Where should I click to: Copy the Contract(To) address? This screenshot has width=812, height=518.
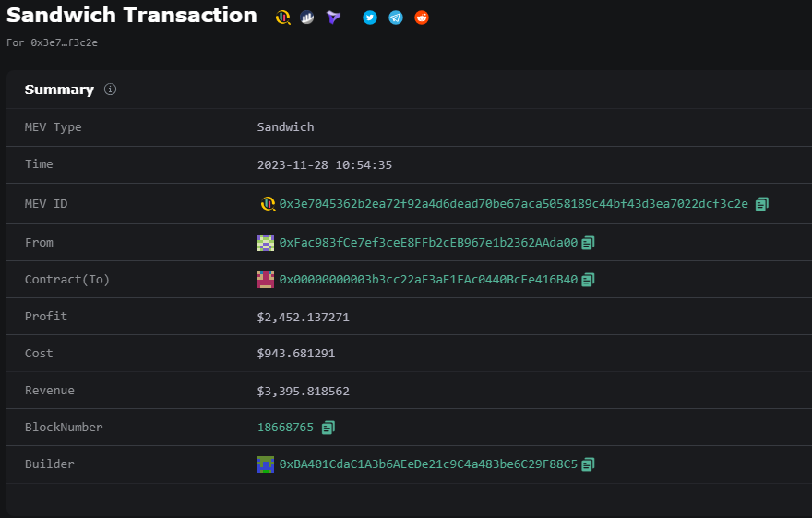(x=589, y=280)
